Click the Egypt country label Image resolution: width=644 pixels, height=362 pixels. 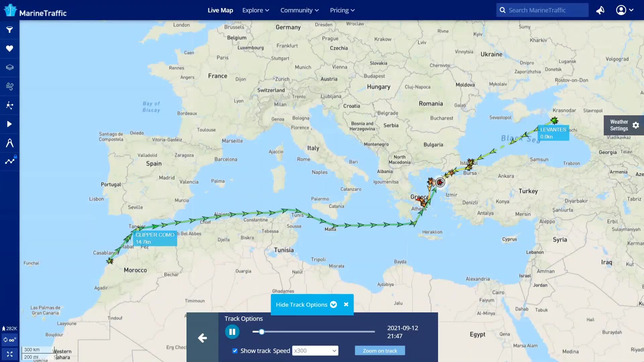(477, 334)
